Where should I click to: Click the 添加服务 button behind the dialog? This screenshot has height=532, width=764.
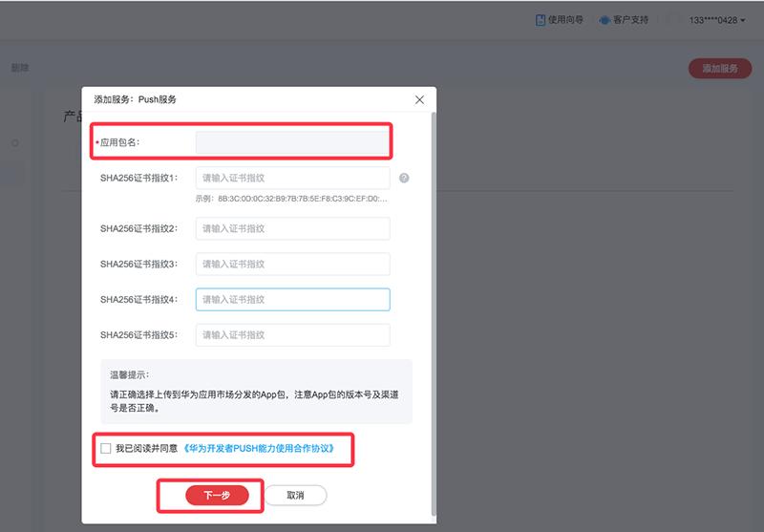click(x=719, y=69)
